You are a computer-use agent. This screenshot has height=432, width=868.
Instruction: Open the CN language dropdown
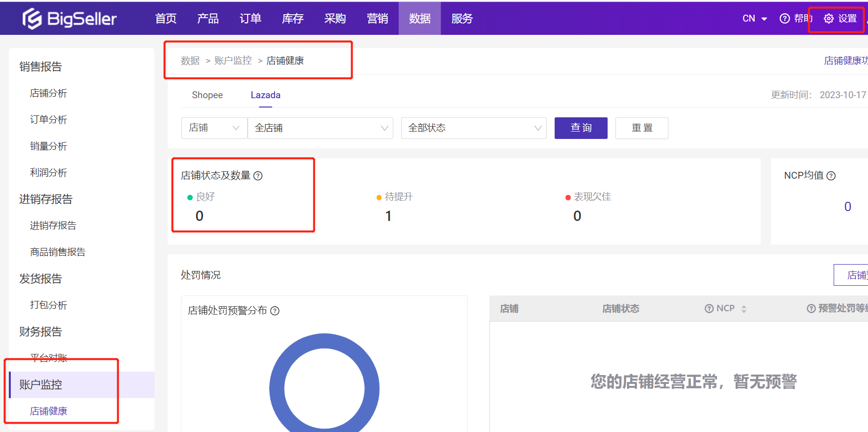[755, 19]
